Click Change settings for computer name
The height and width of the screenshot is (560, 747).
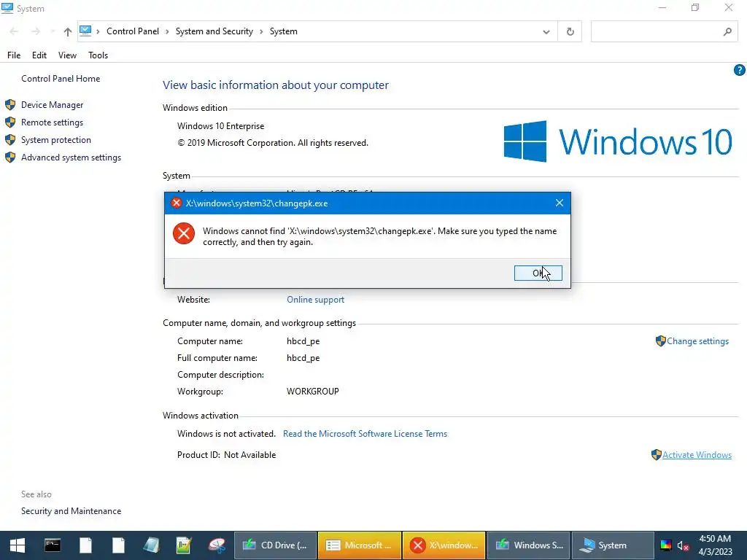click(x=697, y=341)
